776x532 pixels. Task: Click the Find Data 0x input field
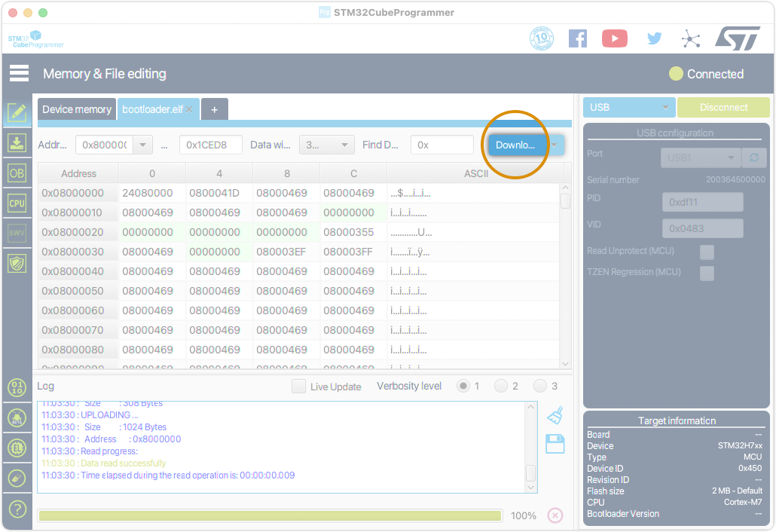click(442, 145)
